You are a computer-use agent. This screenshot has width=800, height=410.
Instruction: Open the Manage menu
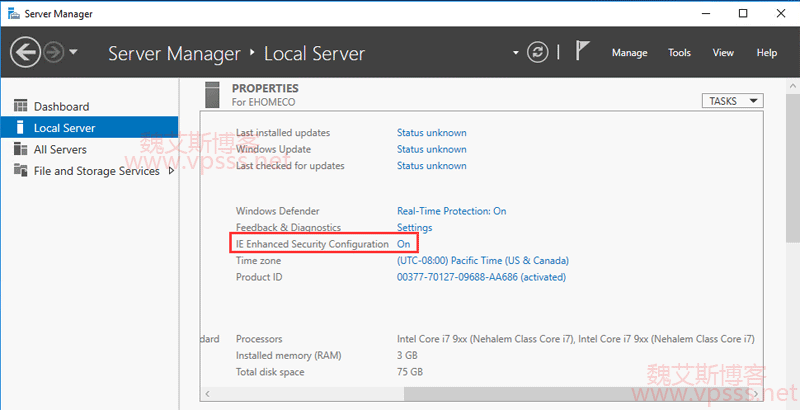tap(629, 53)
